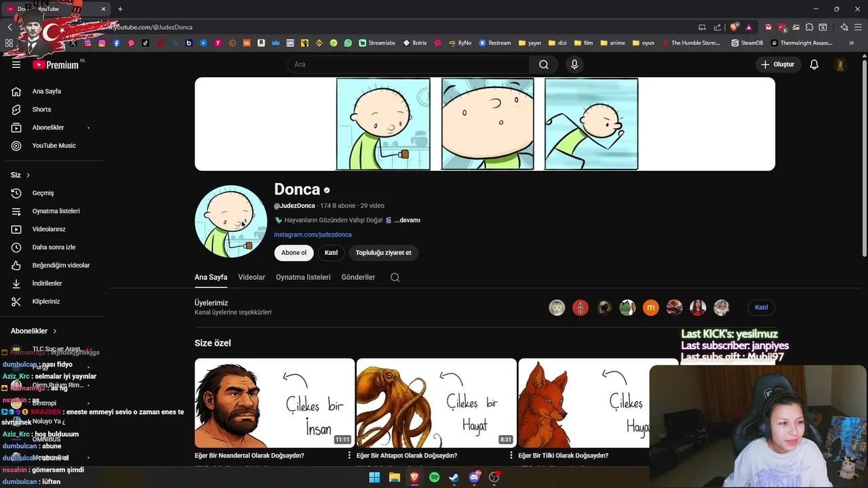This screenshot has height=488, width=868.
Task: Open Steam from the taskbar
Action: pos(454,477)
